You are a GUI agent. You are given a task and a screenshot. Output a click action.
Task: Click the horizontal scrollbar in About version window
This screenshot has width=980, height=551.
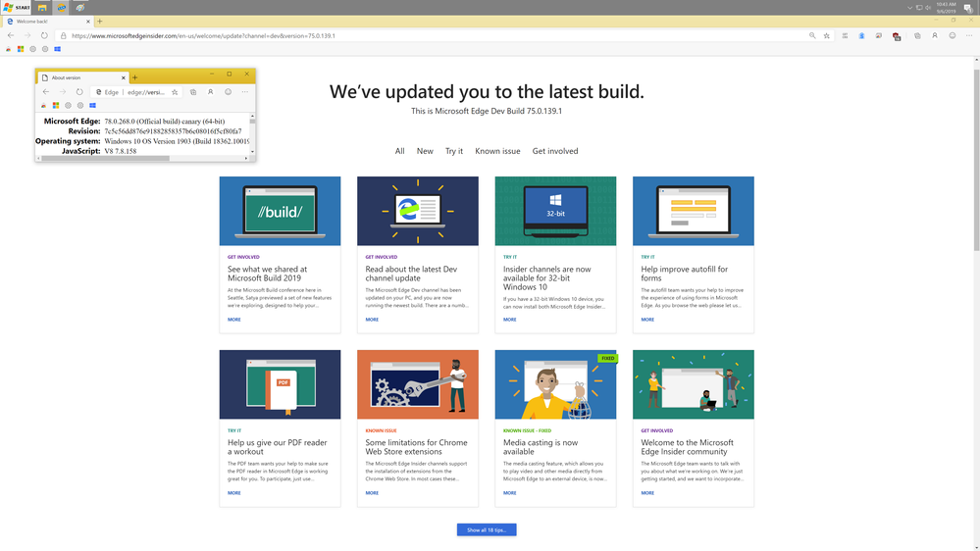(x=105, y=159)
